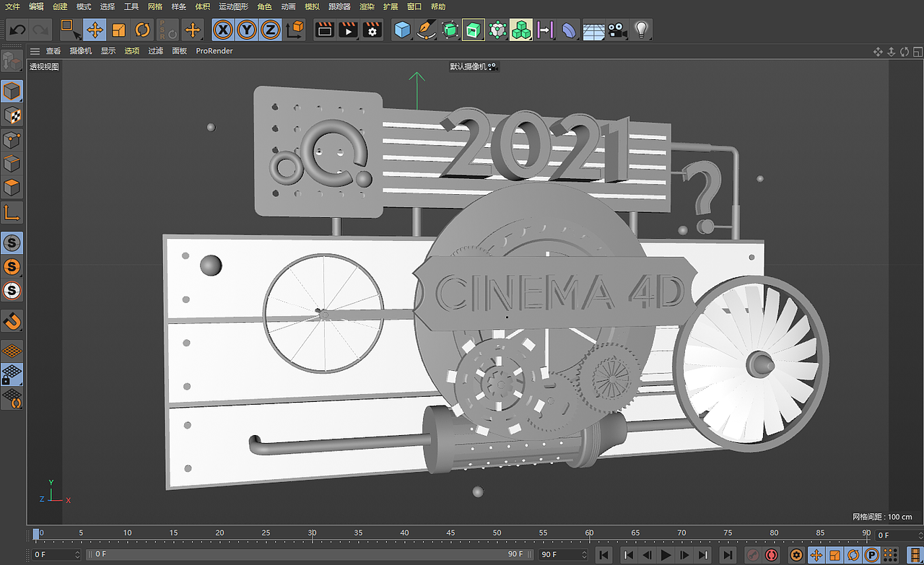Viewport: 924px width, 565px height.
Task: Click the Make Editable icon in left sidebar
Action: click(x=12, y=60)
